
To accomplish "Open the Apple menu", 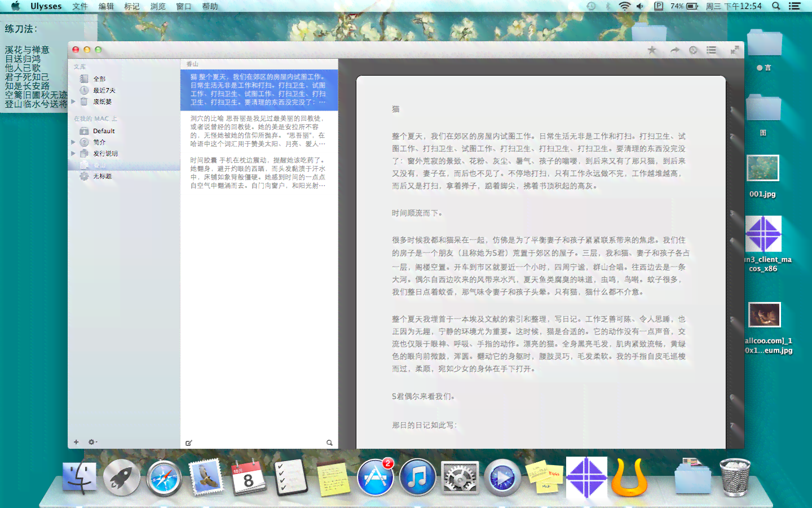I will pyautogui.click(x=15, y=6).
